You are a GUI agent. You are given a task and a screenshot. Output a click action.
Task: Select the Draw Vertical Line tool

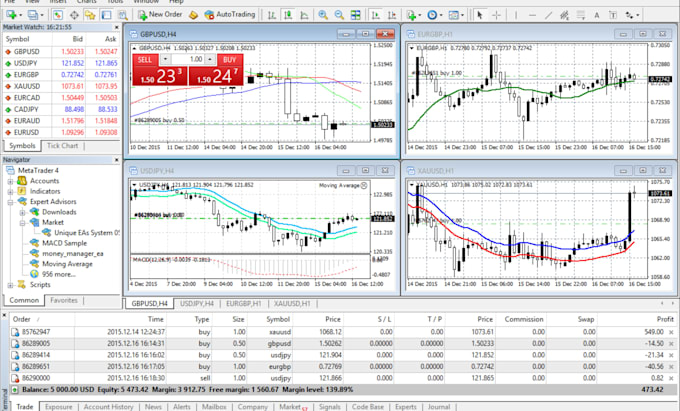(516, 15)
